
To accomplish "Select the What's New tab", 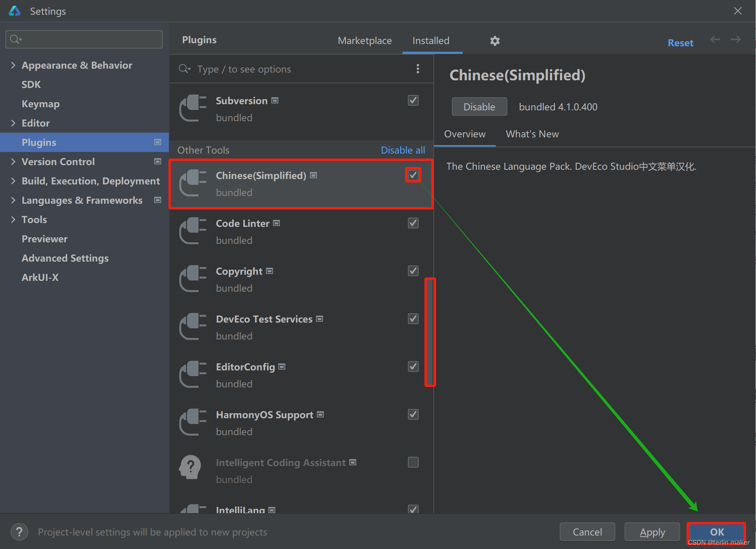I will coord(531,133).
